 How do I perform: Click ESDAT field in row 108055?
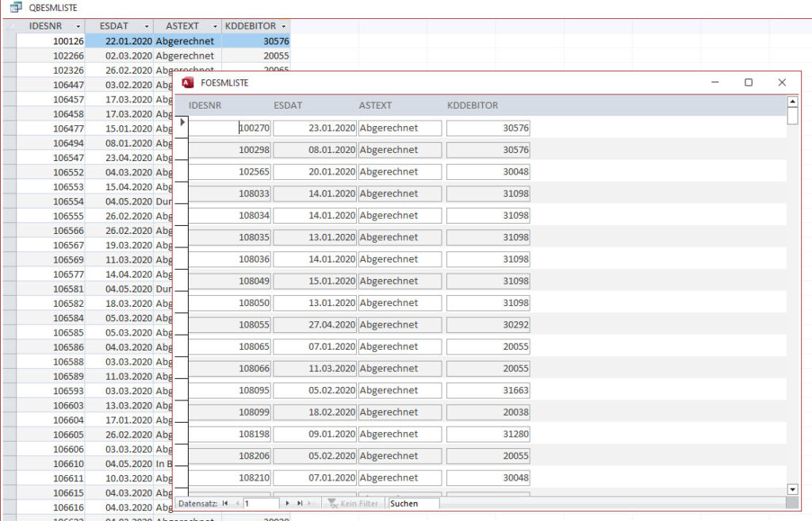tap(314, 324)
